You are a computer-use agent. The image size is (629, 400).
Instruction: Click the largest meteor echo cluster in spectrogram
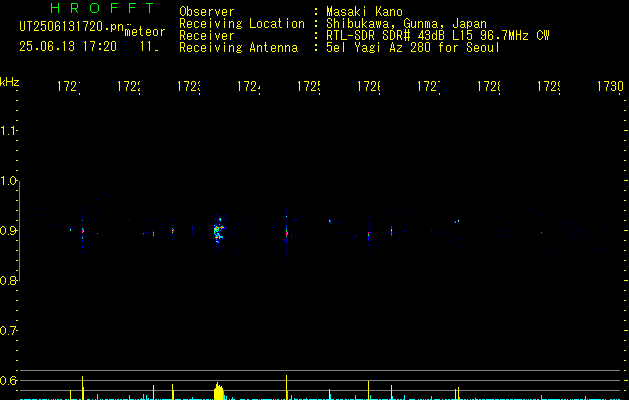(x=219, y=231)
